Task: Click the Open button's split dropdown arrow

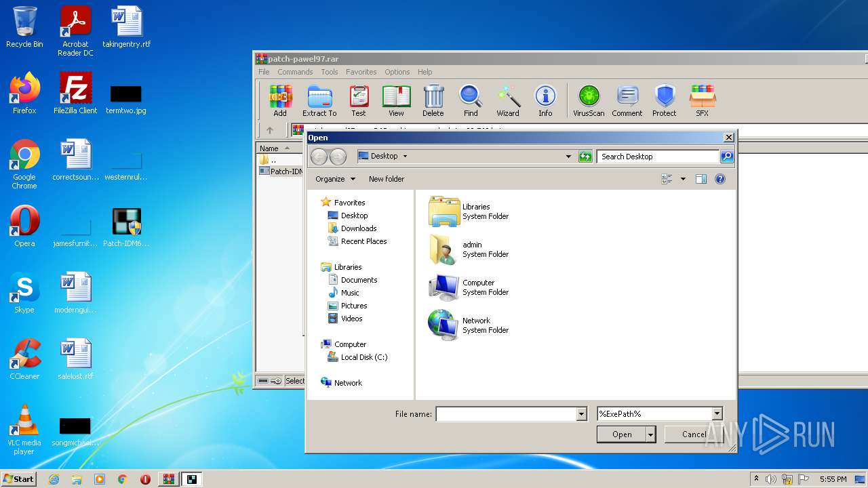Action: (x=651, y=434)
